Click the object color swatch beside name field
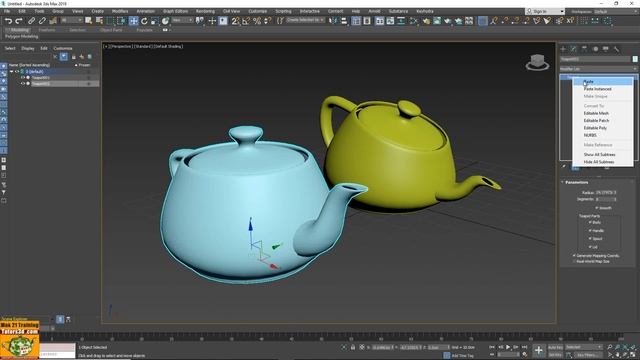The height and width of the screenshot is (360, 640). tap(635, 59)
